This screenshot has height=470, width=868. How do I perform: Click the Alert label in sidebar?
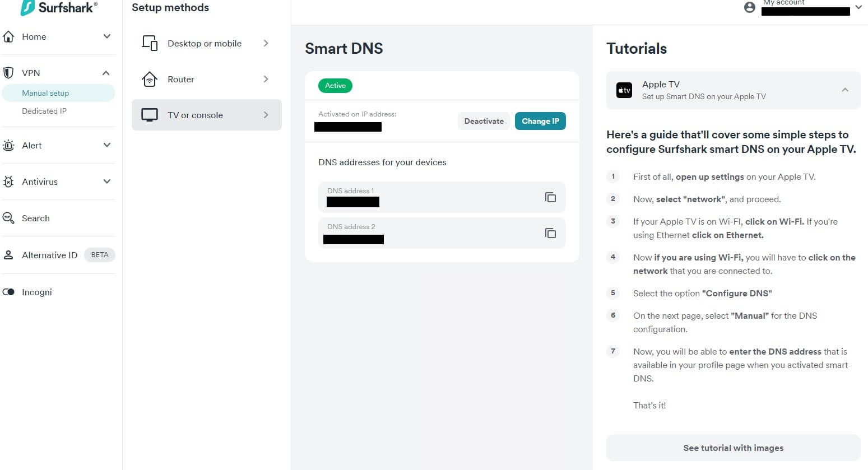pyautogui.click(x=32, y=145)
